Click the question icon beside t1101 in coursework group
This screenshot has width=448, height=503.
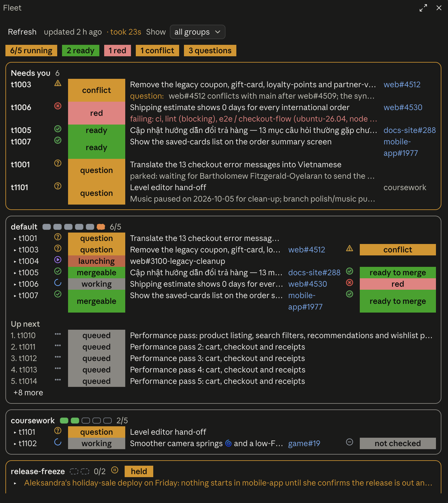point(58,430)
